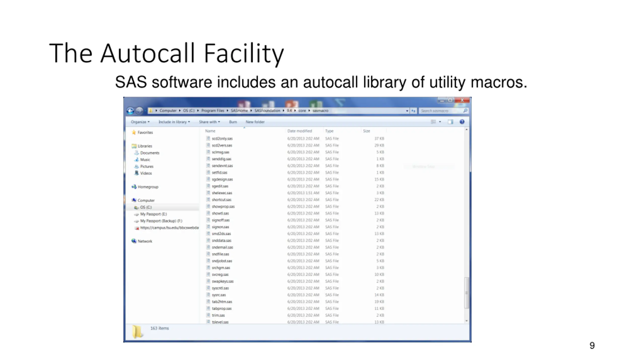
Task: Click SASFoundation in breadcrumb path
Action: click(x=267, y=111)
